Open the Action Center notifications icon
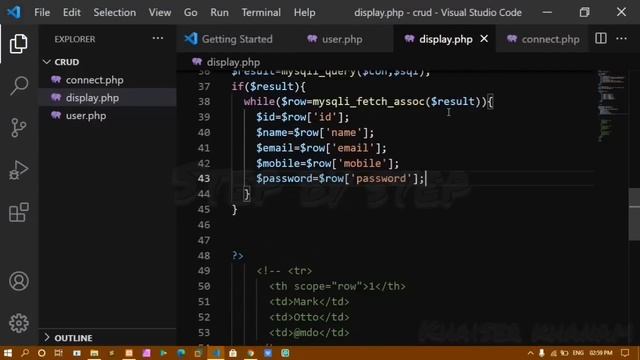 [625, 353]
